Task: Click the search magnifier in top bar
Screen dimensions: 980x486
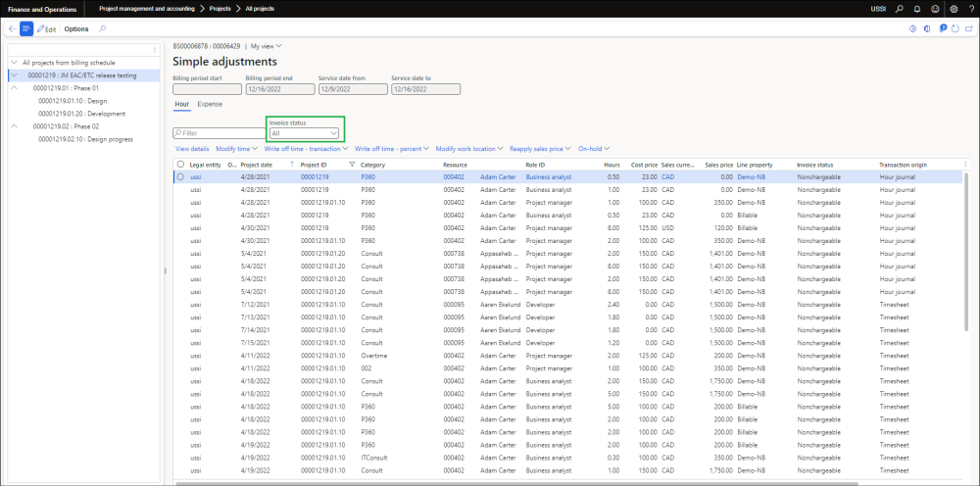Action: 899,8
